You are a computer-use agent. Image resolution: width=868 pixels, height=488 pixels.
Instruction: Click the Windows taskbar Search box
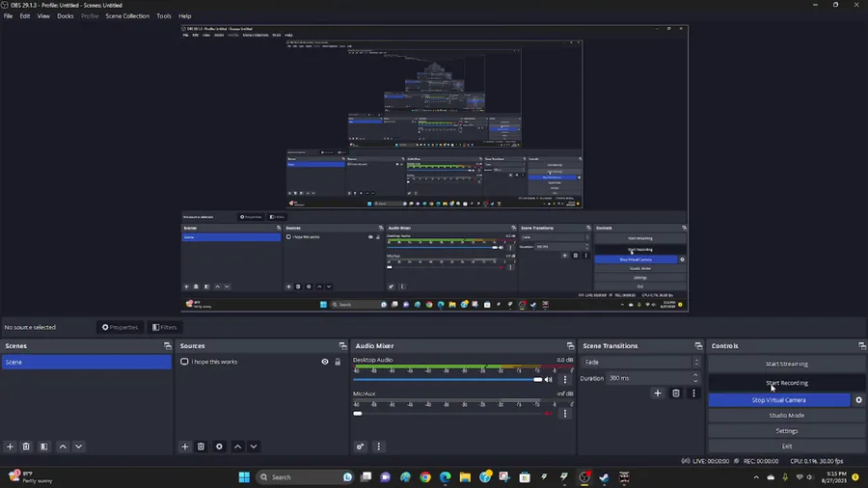(x=305, y=477)
